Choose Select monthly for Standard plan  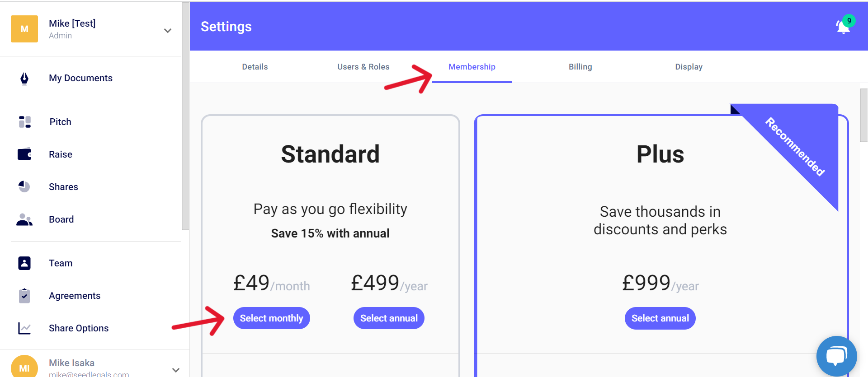pyautogui.click(x=272, y=318)
